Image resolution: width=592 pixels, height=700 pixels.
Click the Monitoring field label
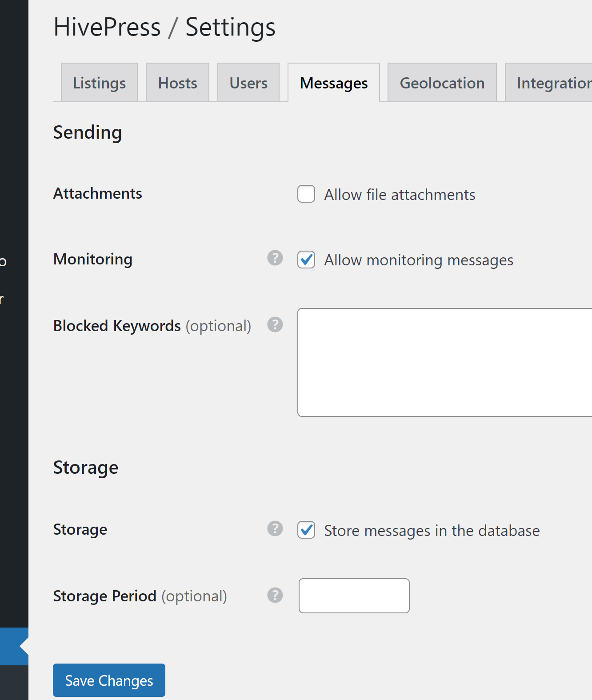(93, 259)
